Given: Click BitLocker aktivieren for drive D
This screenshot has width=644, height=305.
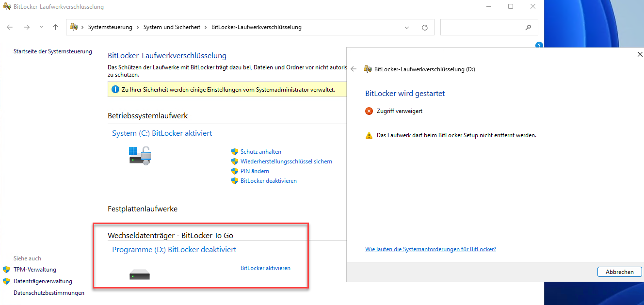Looking at the screenshot, I should [x=265, y=268].
